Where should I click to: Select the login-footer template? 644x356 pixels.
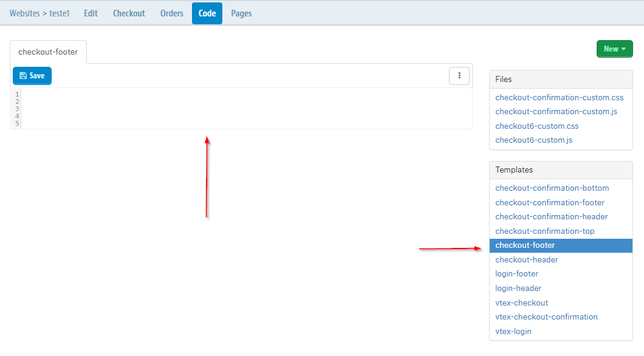(516, 273)
